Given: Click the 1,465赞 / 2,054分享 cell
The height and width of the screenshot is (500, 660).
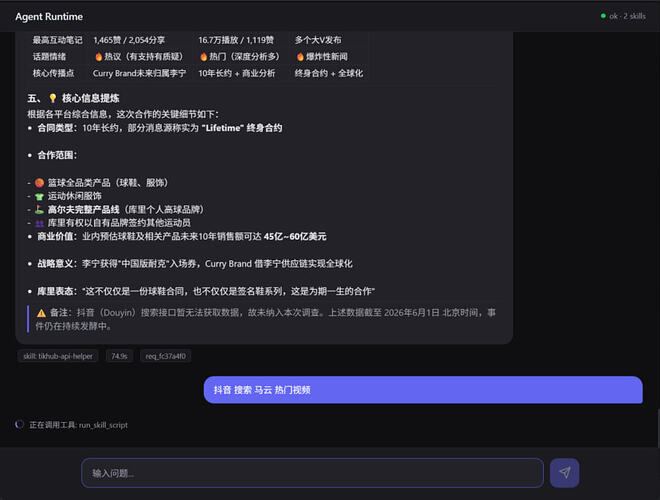Looking at the screenshot, I should coord(129,40).
